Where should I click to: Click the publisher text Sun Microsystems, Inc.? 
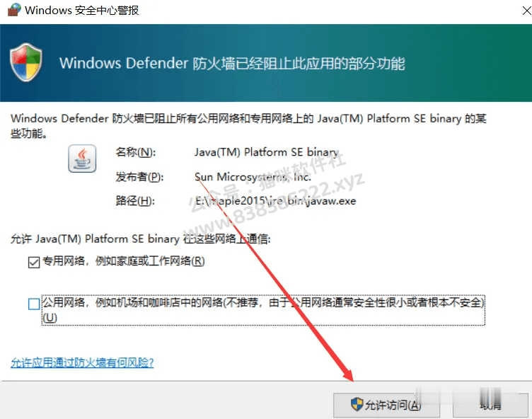(x=253, y=177)
